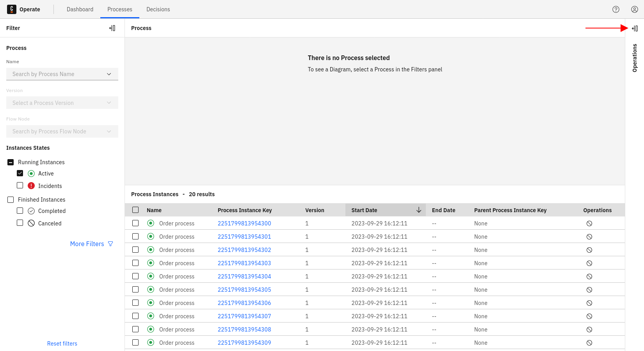Sort by Parent Process Instance Key header
The height and width of the screenshot is (351, 644).
coord(510,210)
